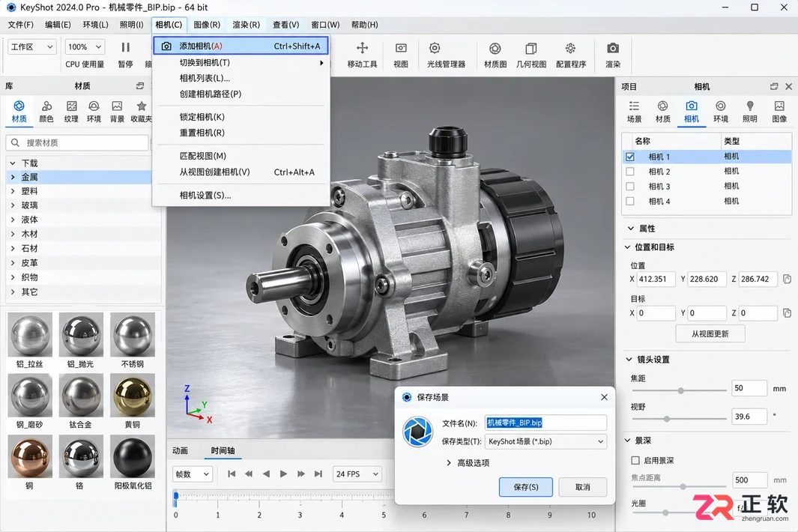Choose 锁定相机(K) menu entry
798x532 pixels.
point(241,117)
